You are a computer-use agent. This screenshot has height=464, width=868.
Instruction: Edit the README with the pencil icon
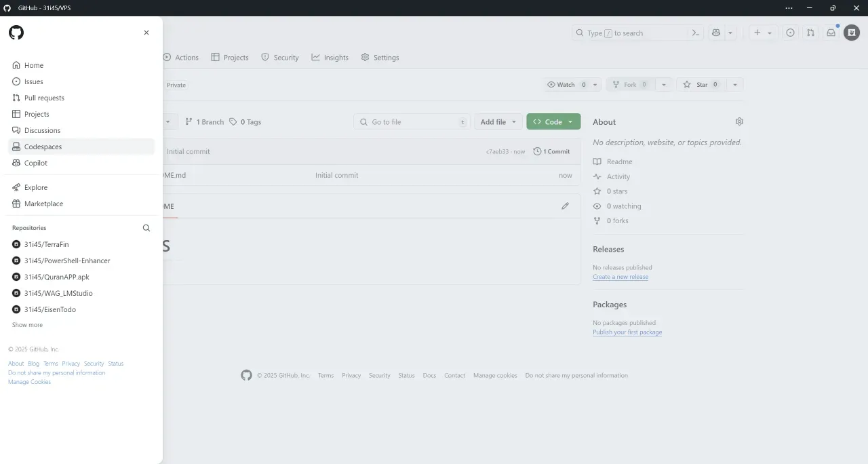[565, 206]
